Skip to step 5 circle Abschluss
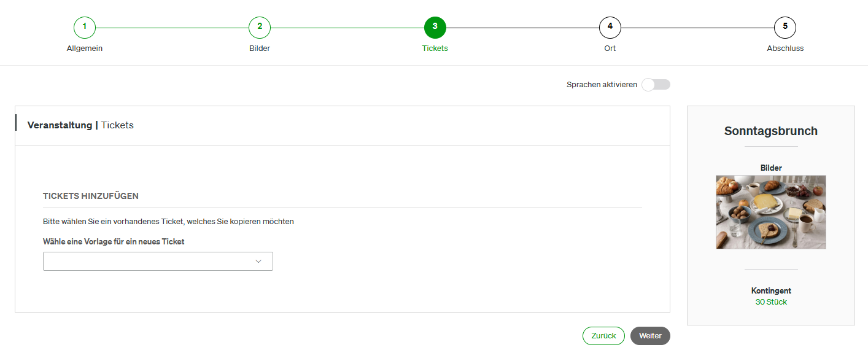The height and width of the screenshot is (358, 868). (785, 28)
